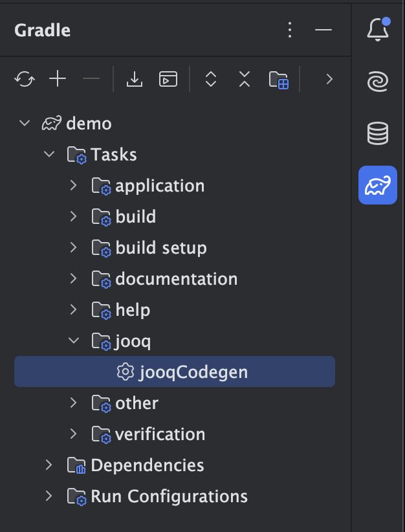Screen dimensions: 405x532
Task: Expand the application task group
Action: tap(73, 185)
